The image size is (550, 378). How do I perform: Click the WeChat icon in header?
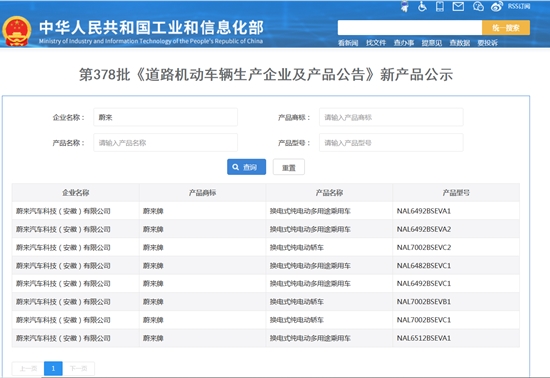pyautogui.click(x=478, y=6)
